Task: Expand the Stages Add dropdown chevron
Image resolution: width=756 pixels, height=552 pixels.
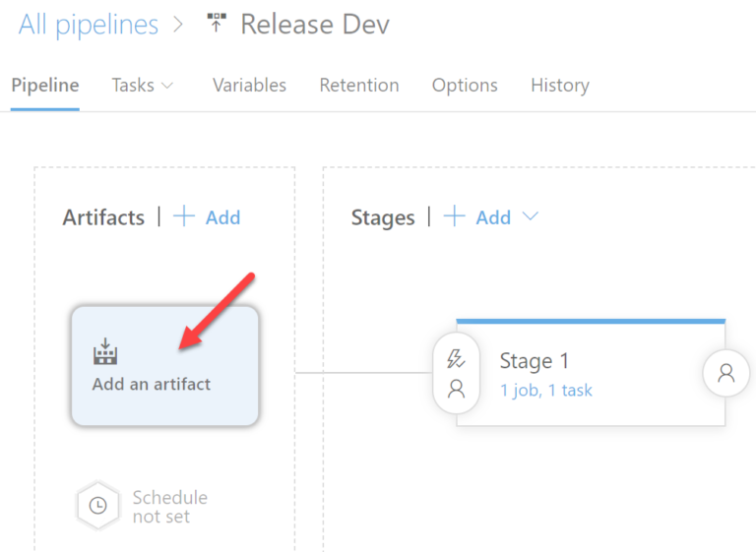Action: pyautogui.click(x=531, y=217)
